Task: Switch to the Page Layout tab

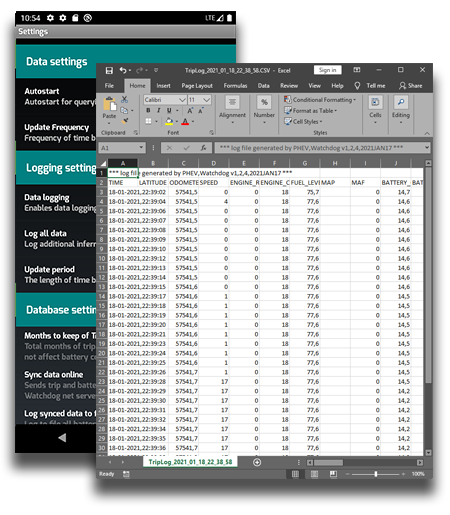Action: [x=197, y=86]
